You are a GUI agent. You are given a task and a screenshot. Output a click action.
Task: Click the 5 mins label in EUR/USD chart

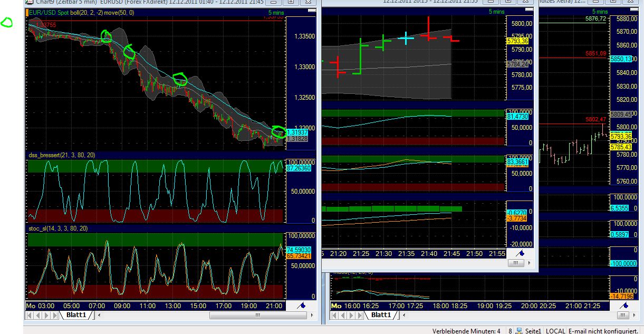click(276, 13)
